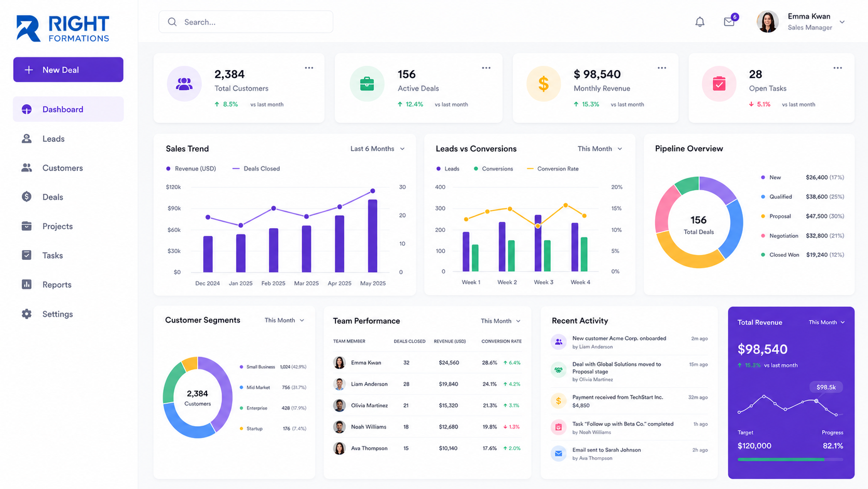Expand the Last 6 Months dropdown
The height and width of the screenshot is (489, 868).
click(x=377, y=149)
